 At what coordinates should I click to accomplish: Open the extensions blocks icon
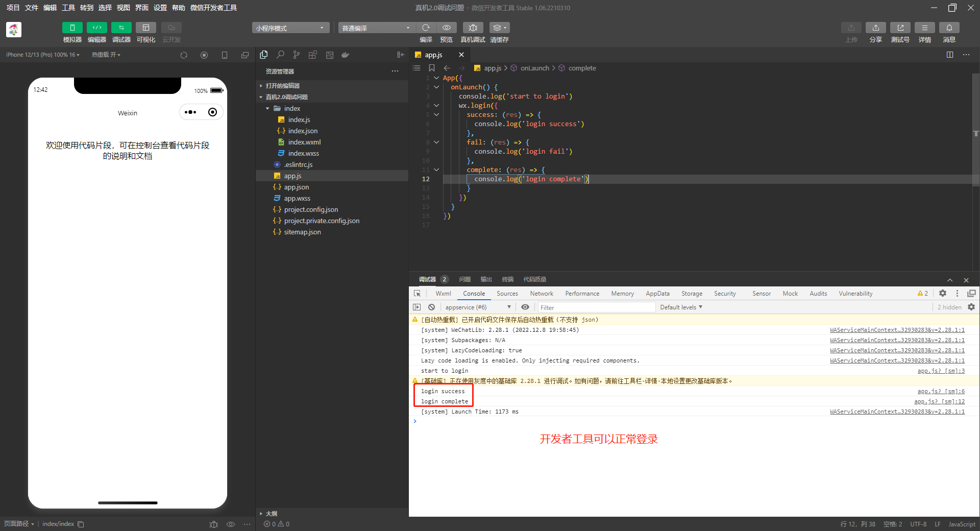(x=313, y=55)
